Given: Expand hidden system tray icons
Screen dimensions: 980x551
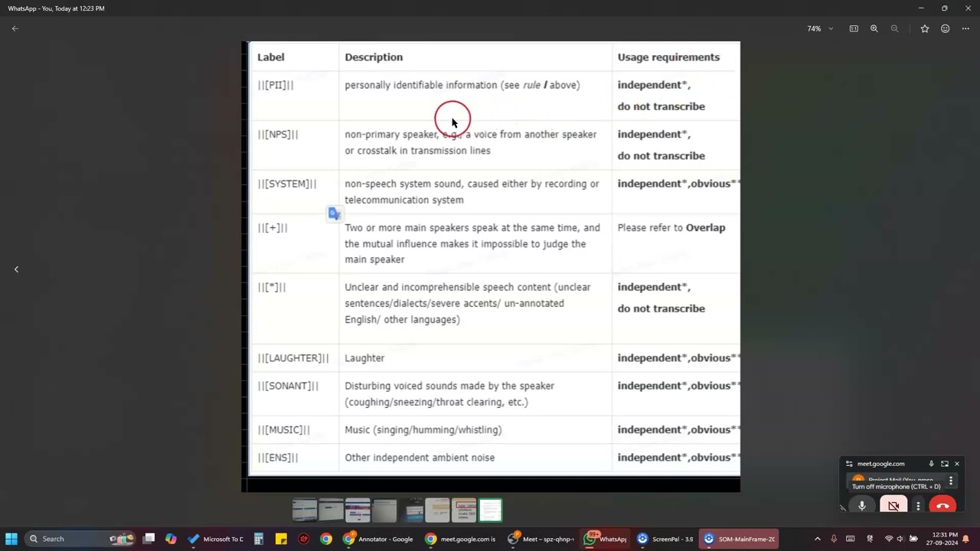Looking at the screenshot, I should coord(818,539).
